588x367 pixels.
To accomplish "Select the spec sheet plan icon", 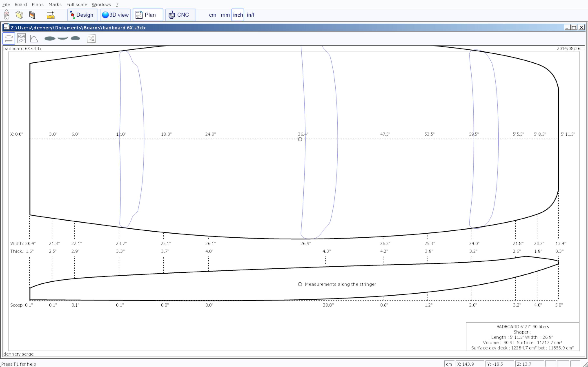I will [21, 39].
